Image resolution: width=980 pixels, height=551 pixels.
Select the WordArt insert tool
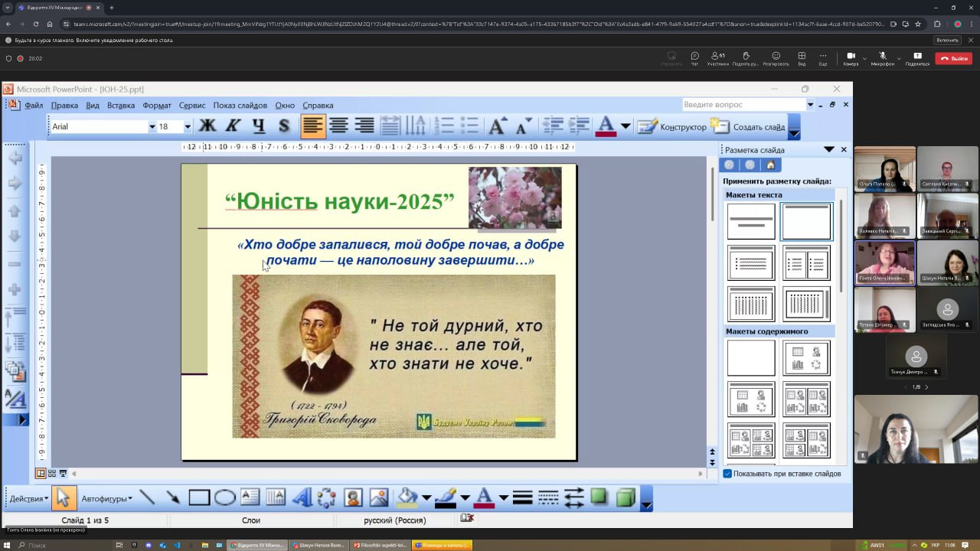pos(302,498)
